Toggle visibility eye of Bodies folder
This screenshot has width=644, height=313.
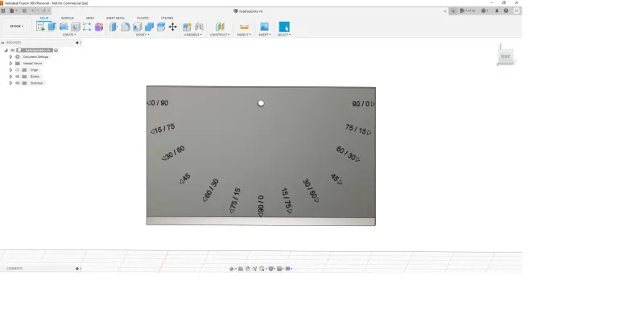tap(17, 76)
